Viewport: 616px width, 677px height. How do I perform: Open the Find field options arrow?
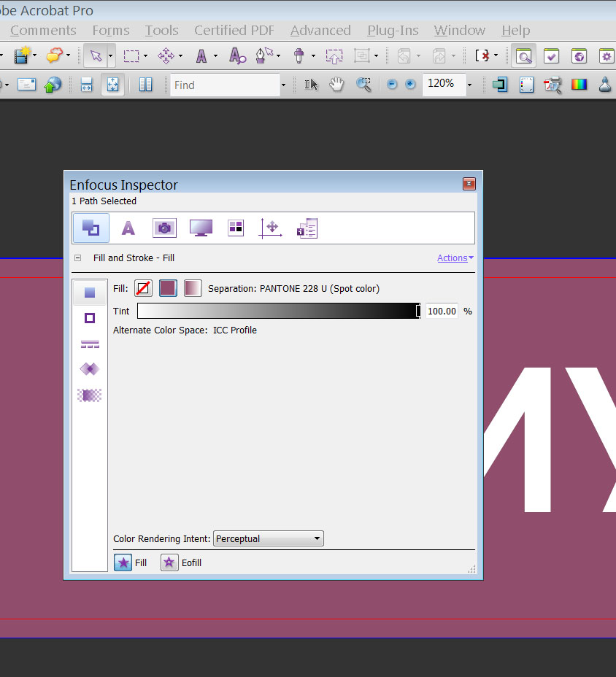(283, 85)
